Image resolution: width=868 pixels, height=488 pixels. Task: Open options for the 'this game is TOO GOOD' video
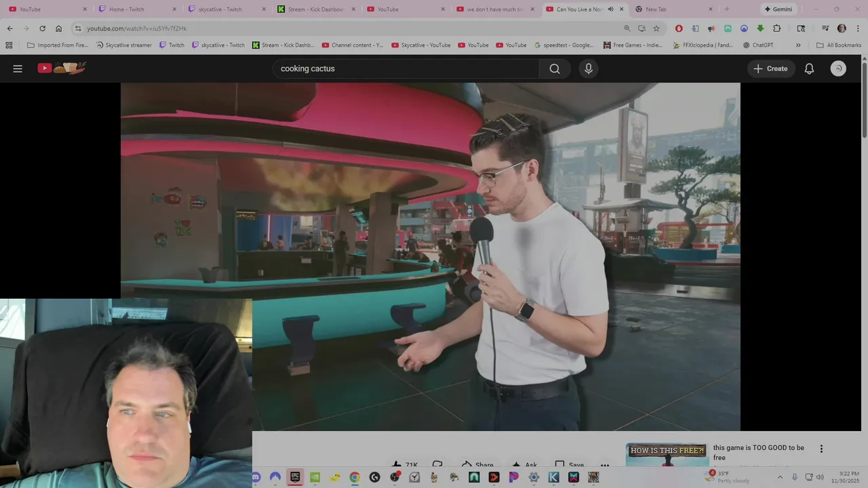[821, 449]
